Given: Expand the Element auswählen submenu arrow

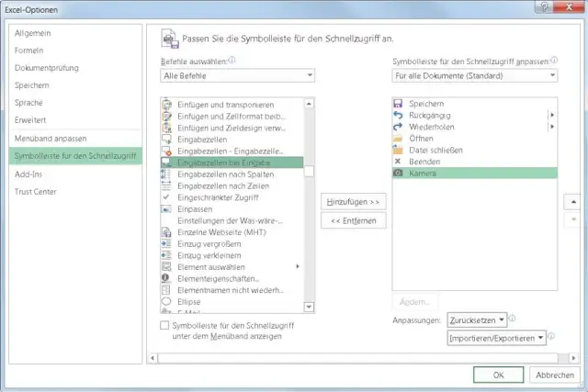Looking at the screenshot, I should pos(298,266).
